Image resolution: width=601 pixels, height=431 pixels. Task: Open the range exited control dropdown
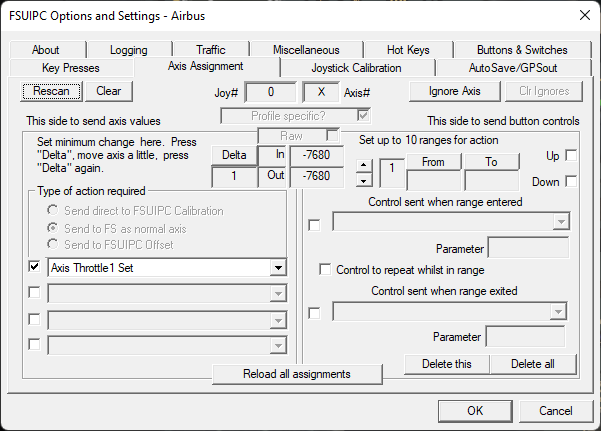tap(558, 312)
